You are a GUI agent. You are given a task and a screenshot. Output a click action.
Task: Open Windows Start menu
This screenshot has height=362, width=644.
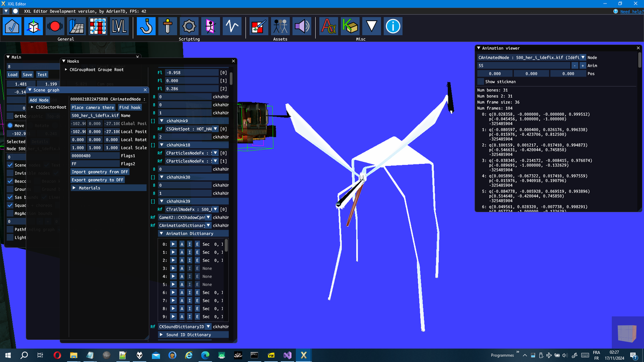(8, 355)
